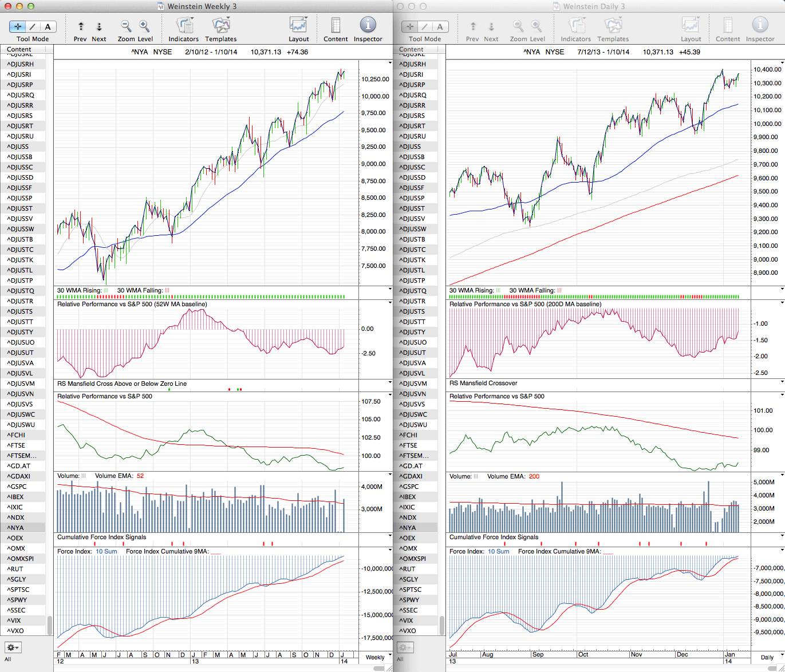Toggle the Content sidebar in Weekly window
This screenshot has width=785, height=672.
(x=336, y=26)
